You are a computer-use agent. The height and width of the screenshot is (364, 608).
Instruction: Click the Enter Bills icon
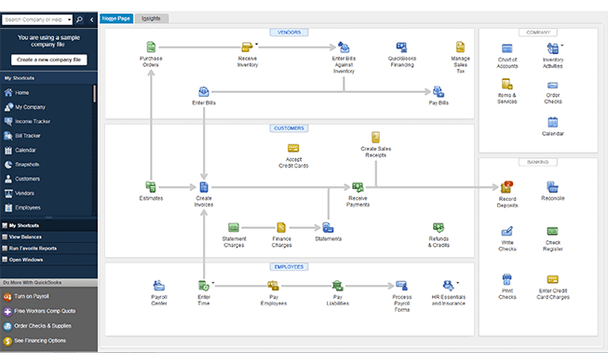pyautogui.click(x=204, y=92)
